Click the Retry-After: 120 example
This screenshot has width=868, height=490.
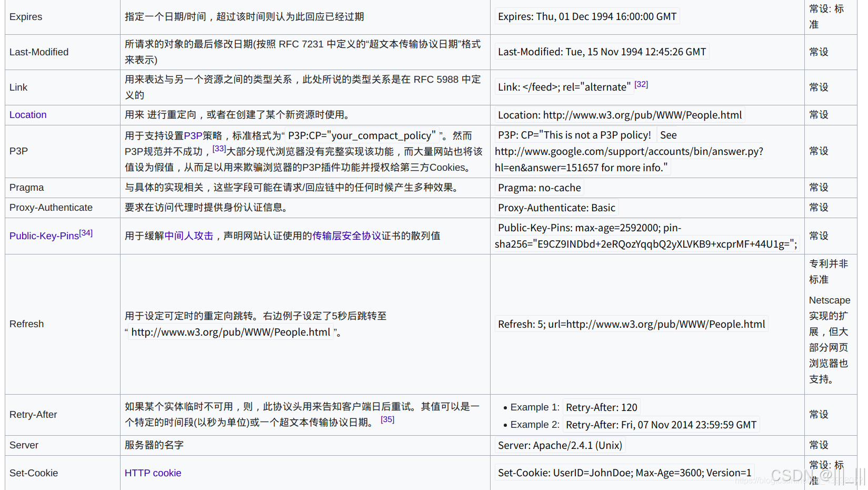(602, 407)
